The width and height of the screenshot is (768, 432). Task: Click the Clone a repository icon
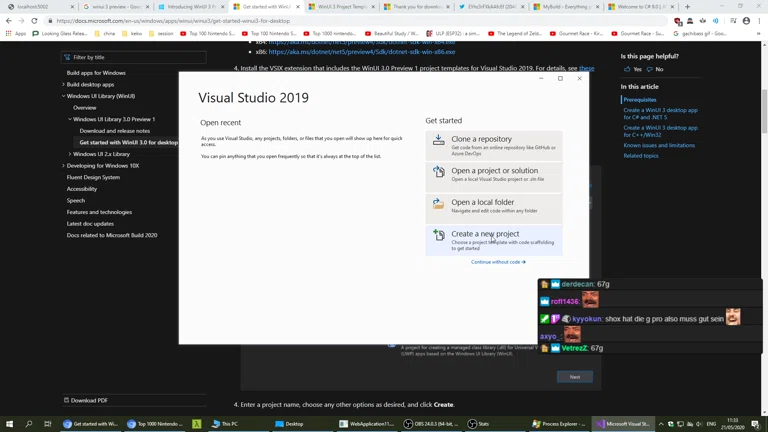click(438, 141)
